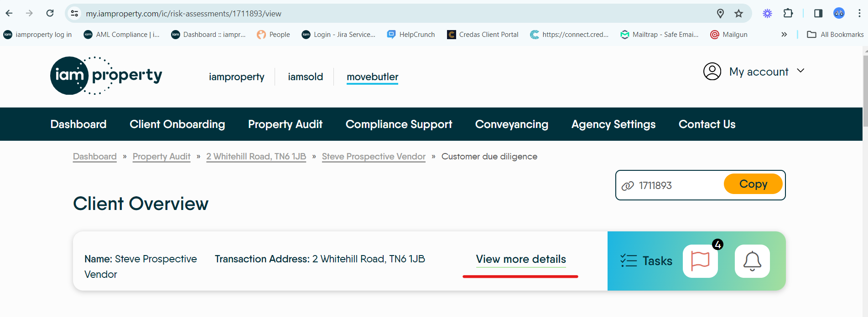
Task: Open Contact Us in the nav bar
Action: click(707, 124)
